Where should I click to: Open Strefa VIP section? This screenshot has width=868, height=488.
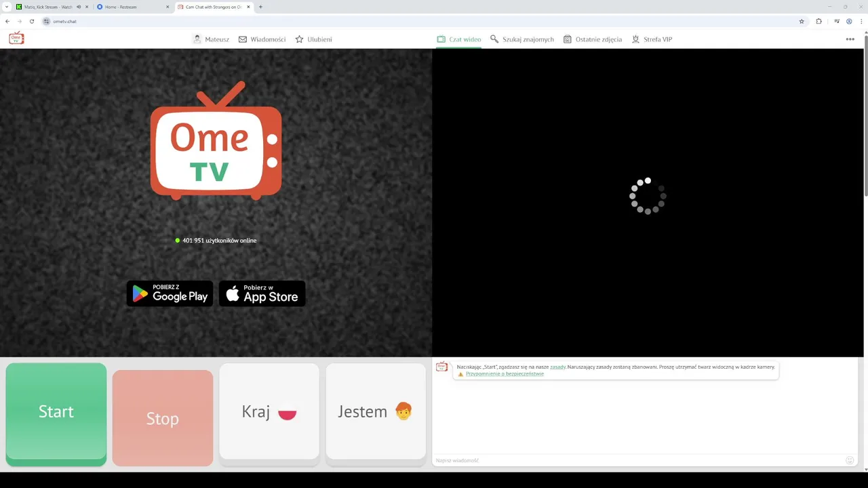652,39
